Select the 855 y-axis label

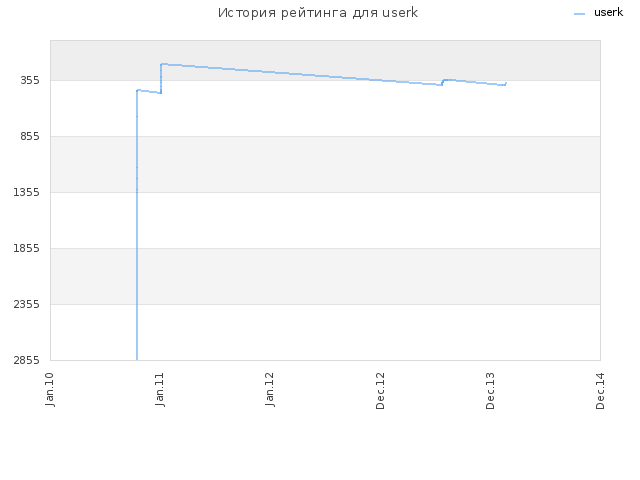coord(30,136)
